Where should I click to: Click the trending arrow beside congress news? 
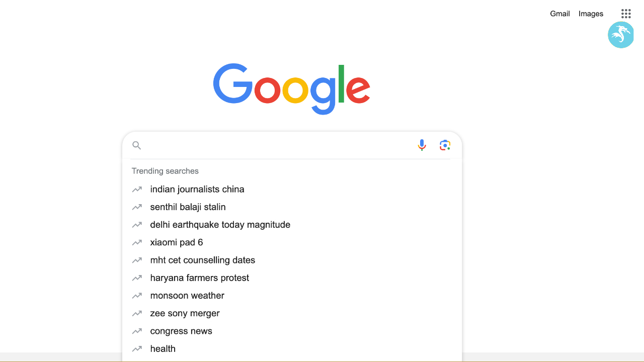point(137,331)
